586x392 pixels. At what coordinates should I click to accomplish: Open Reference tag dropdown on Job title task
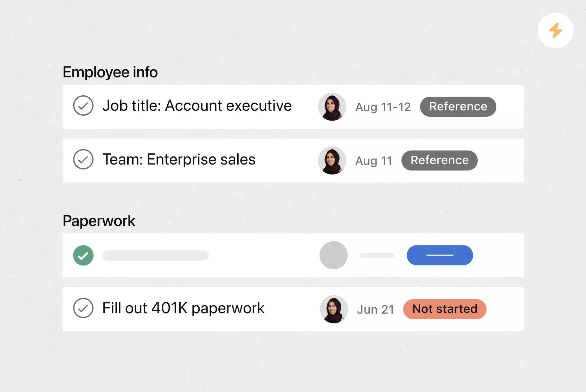[x=458, y=107]
